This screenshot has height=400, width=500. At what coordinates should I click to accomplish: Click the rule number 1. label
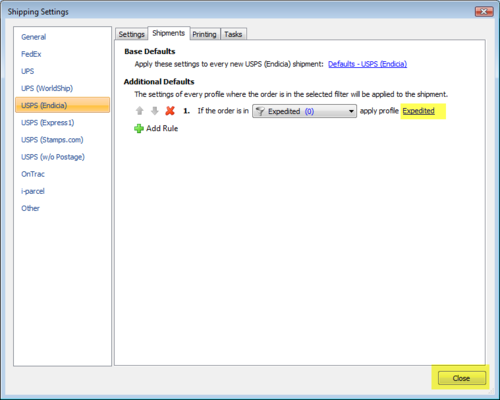point(186,111)
